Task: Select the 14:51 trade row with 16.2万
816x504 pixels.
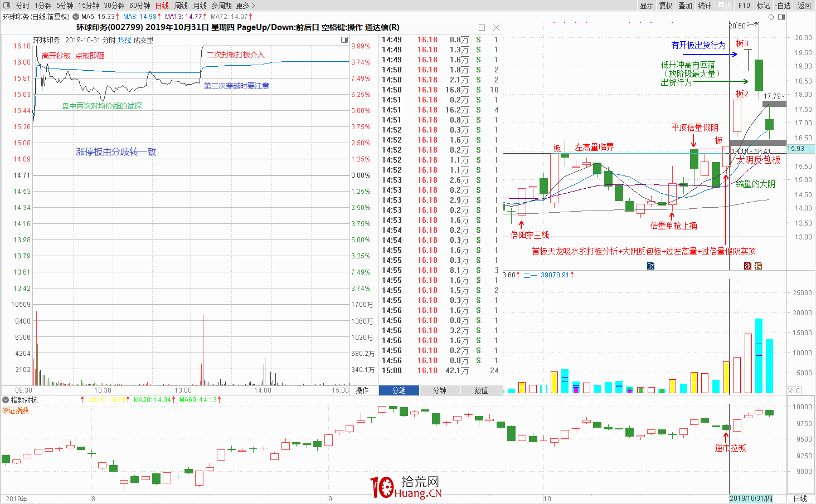Action: click(440, 110)
